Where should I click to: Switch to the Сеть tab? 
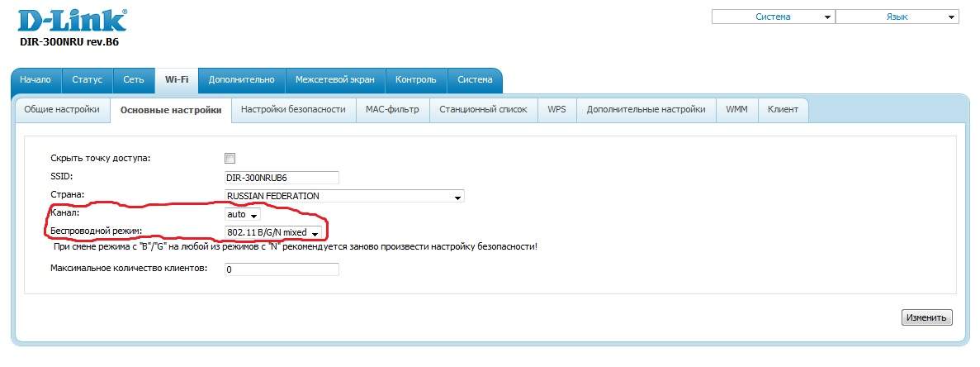click(134, 79)
